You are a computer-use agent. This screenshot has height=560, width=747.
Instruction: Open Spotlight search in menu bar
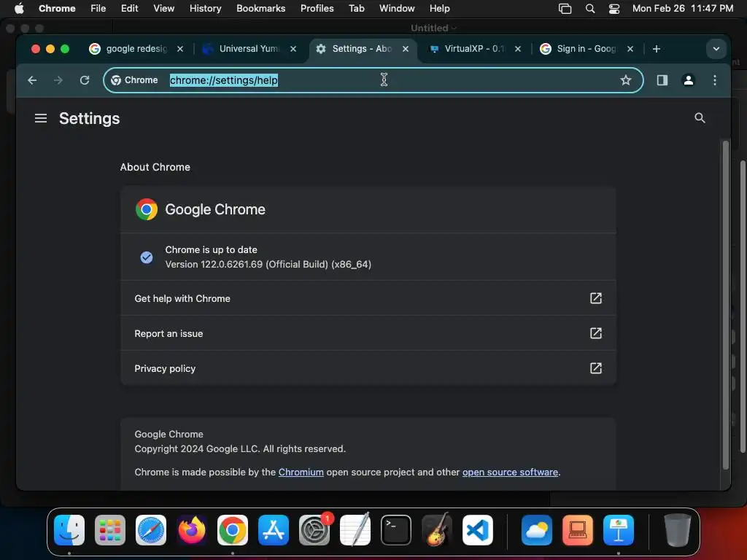[589, 8]
